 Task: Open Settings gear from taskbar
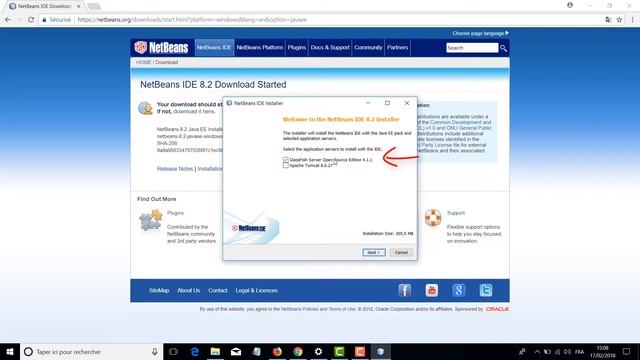coord(318,351)
